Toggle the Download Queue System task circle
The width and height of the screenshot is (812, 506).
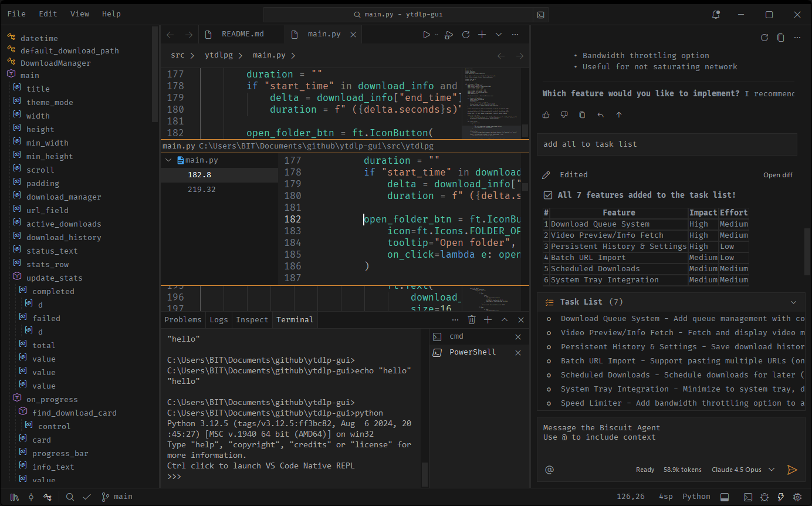point(549,319)
